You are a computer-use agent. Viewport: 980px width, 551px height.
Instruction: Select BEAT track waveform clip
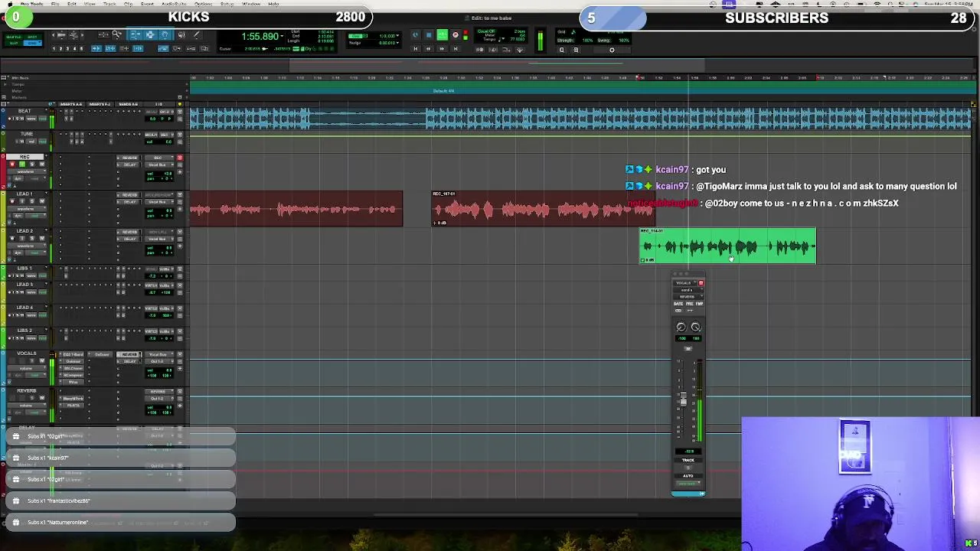[580, 118]
